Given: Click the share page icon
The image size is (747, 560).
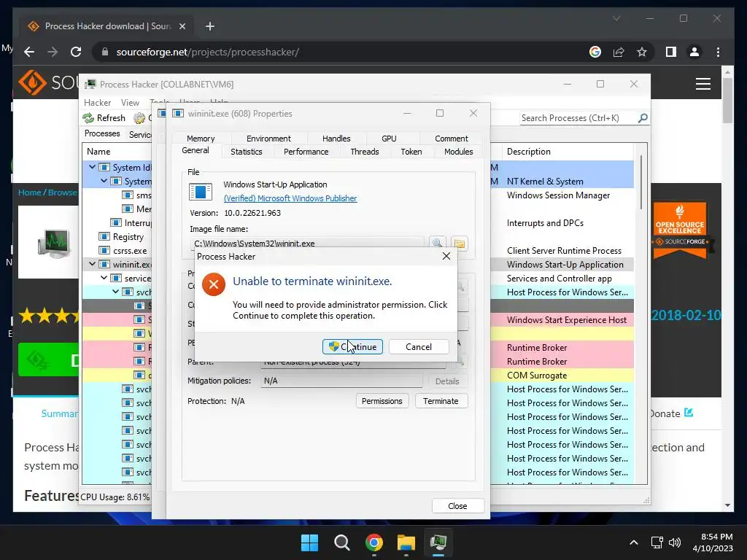Looking at the screenshot, I should [x=619, y=52].
